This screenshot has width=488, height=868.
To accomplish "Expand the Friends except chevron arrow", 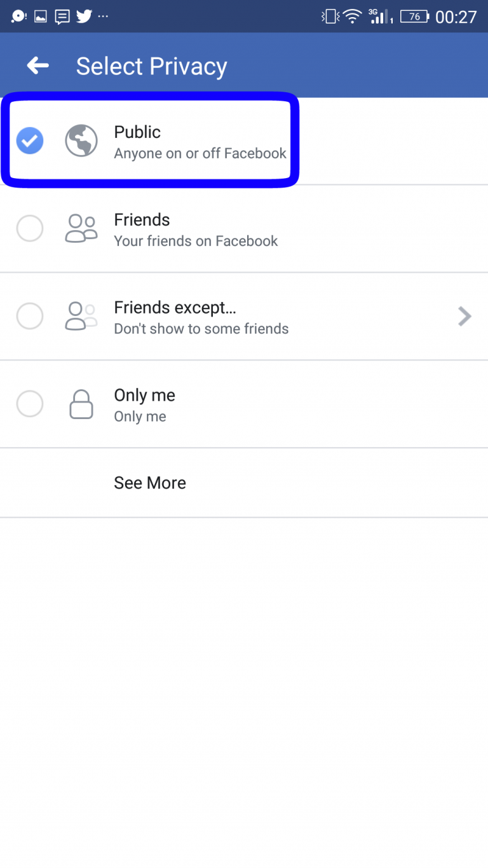I will pyautogui.click(x=464, y=316).
